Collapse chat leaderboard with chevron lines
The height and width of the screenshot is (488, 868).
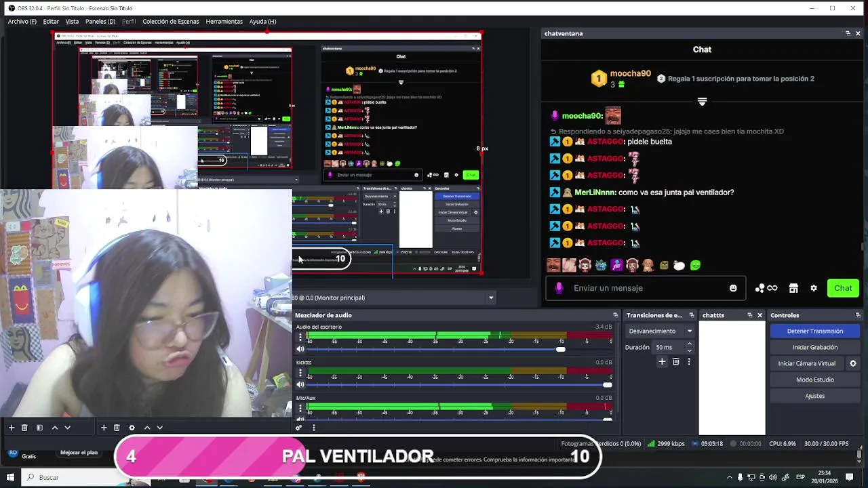702,102
